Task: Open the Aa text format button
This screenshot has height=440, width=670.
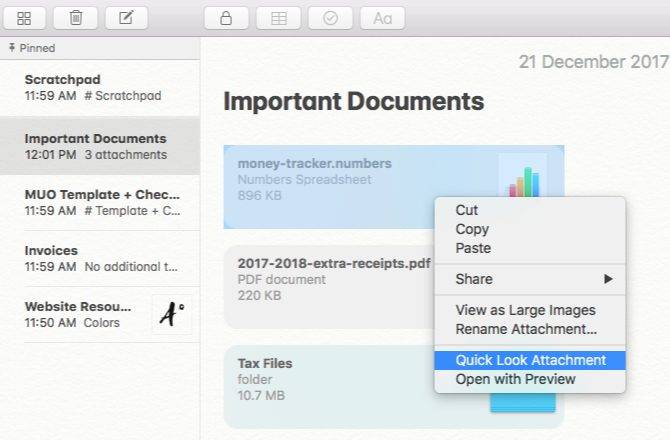Action: (382, 17)
